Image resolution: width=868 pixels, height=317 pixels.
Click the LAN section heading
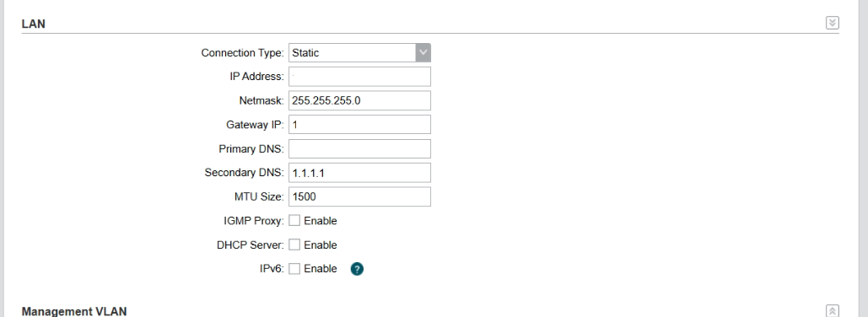(x=33, y=24)
